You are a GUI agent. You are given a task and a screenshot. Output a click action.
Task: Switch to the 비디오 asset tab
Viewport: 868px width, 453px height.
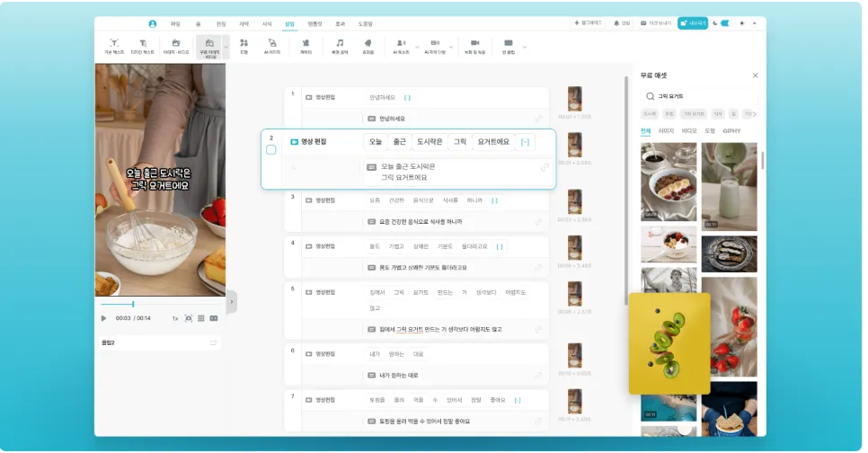(688, 131)
